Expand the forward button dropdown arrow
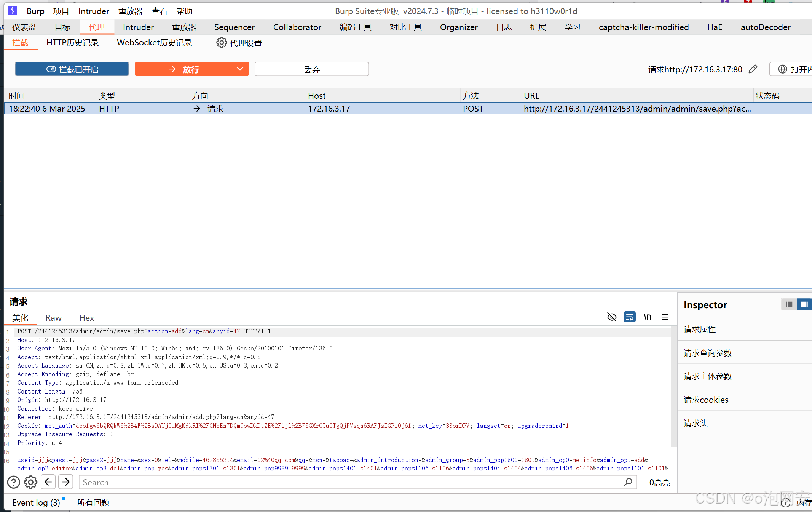The width and height of the screenshot is (812, 512). (240, 69)
